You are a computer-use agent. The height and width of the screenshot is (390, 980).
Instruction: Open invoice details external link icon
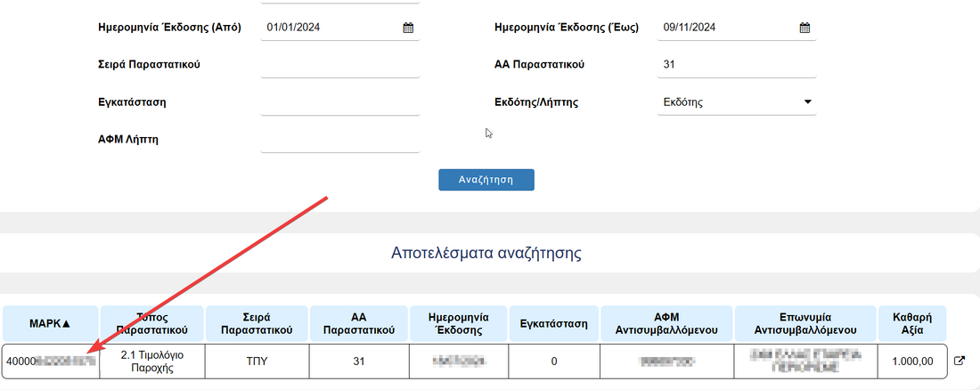(959, 362)
